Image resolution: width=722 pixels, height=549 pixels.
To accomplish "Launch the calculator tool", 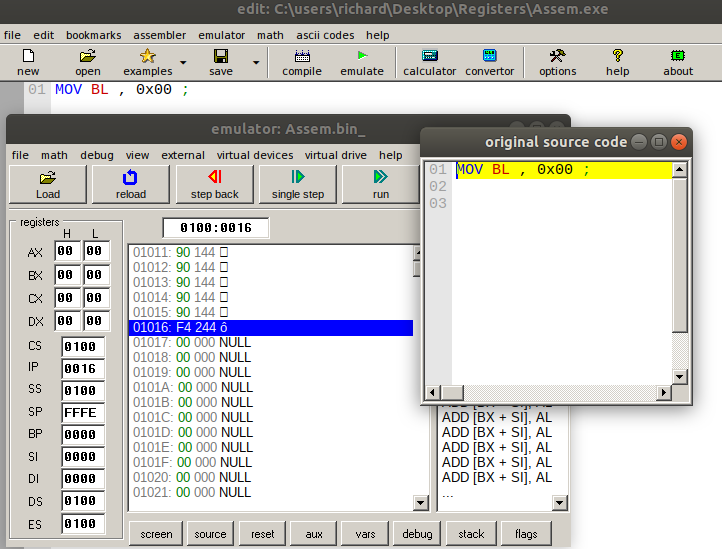I will [x=429, y=57].
